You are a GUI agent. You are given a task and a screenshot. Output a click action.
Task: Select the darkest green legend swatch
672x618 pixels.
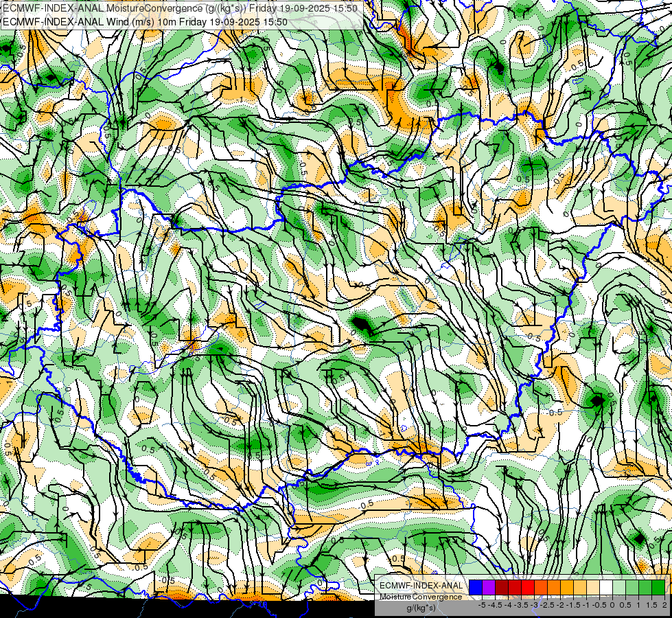[658, 587]
